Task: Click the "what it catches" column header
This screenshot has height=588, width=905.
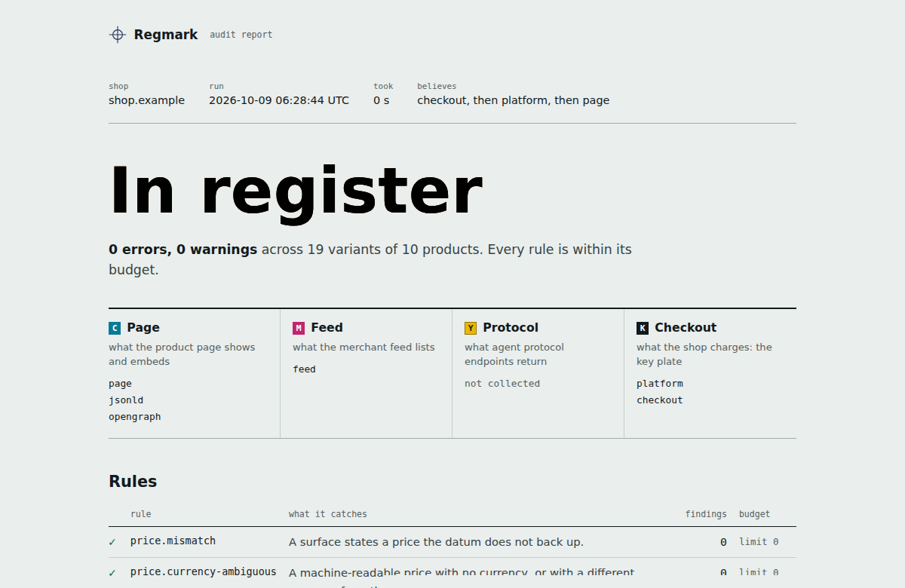Action: [x=328, y=514]
